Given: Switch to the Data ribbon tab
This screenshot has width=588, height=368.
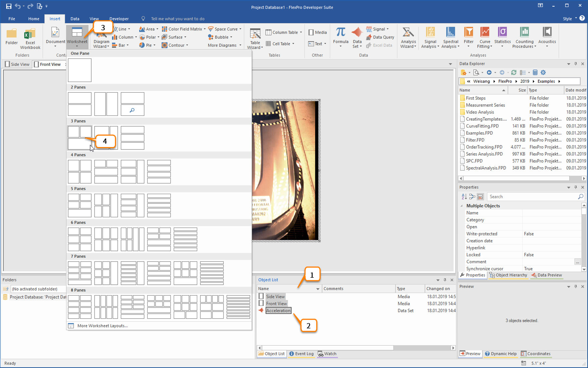Looking at the screenshot, I should [x=75, y=18].
